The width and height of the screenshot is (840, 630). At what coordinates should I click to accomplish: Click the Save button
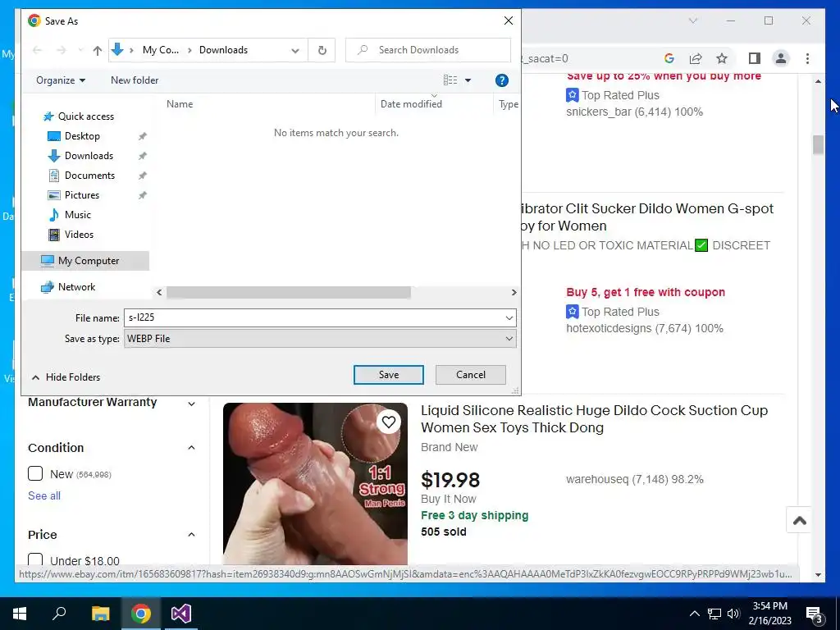coord(388,375)
